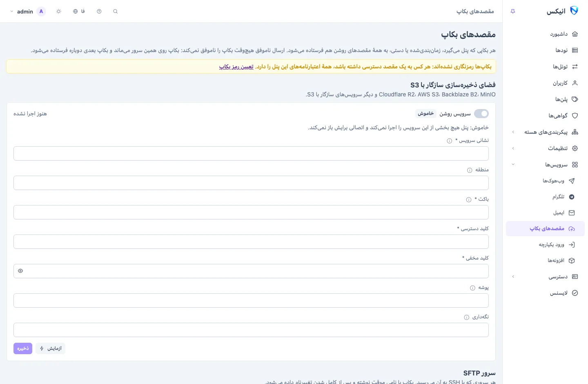The width and height of the screenshot is (588, 384).
Task: Show info tooltip for منطقه field
Action: pyautogui.click(x=470, y=170)
